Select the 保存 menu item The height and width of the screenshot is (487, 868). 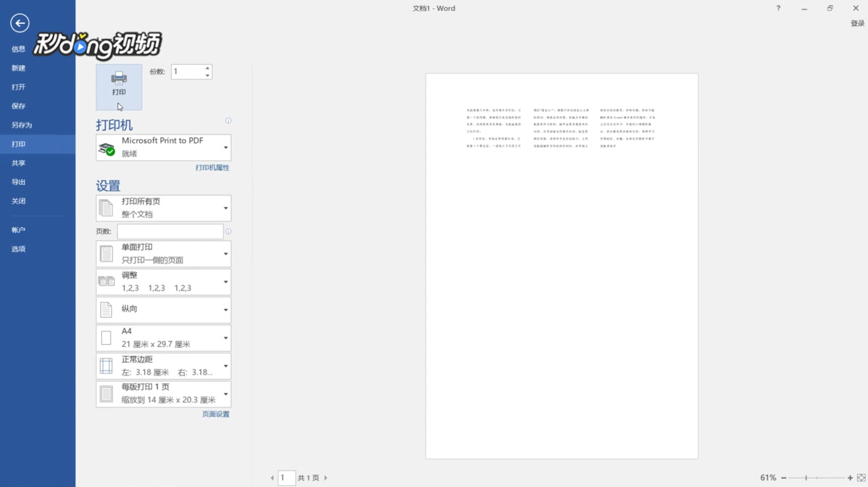tap(37, 106)
